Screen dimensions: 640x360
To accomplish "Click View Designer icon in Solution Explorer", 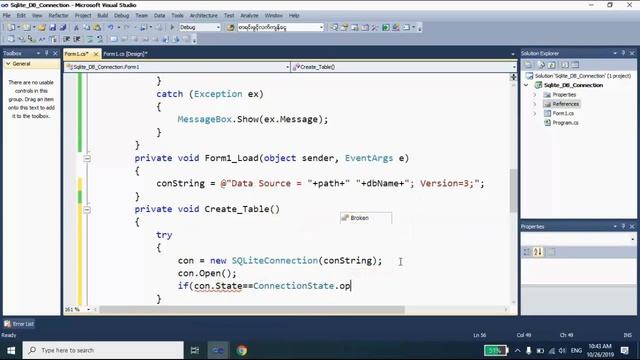I will tap(576, 65).
